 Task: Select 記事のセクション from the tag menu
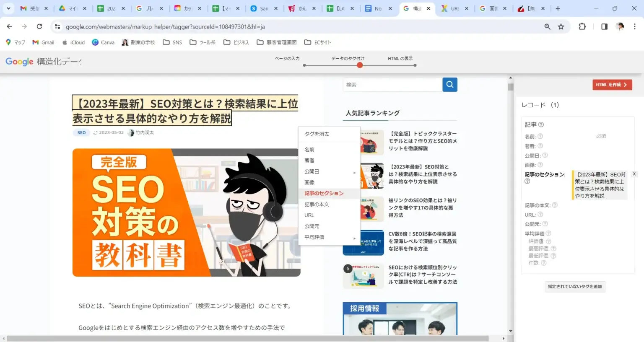pyautogui.click(x=325, y=193)
